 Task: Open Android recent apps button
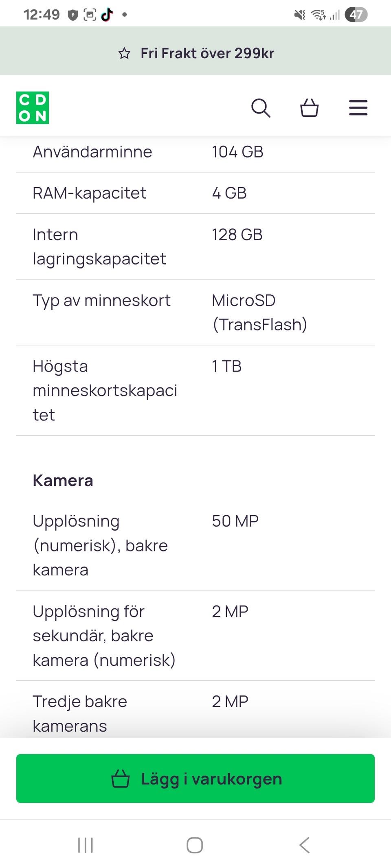tap(86, 845)
